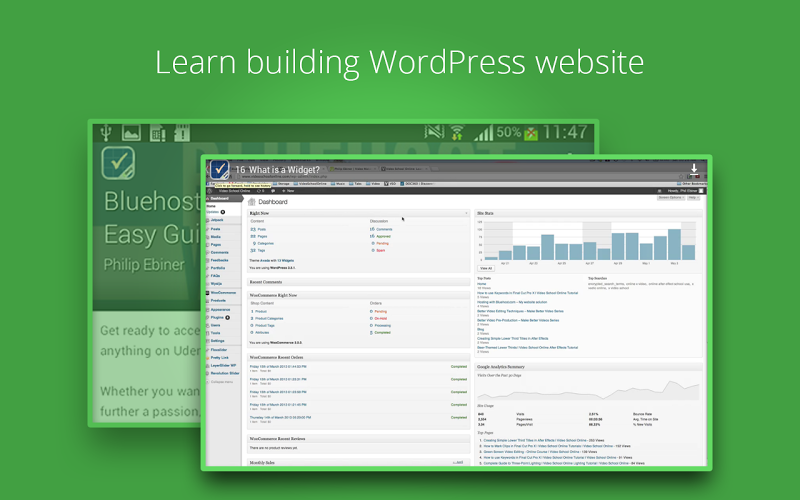
Task: Tap the SD card alert icon in the status bar
Action: point(182,133)
